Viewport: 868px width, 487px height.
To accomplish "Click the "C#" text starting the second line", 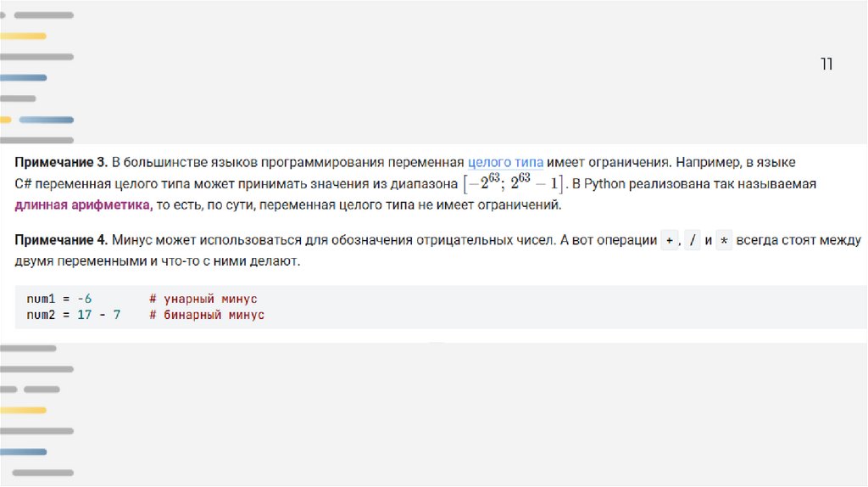I will (x=22, y=183).
